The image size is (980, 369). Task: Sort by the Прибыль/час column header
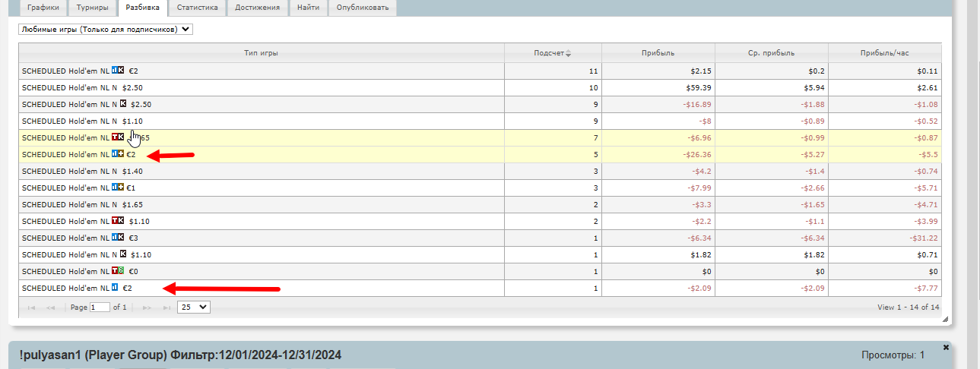click(884, 53)
